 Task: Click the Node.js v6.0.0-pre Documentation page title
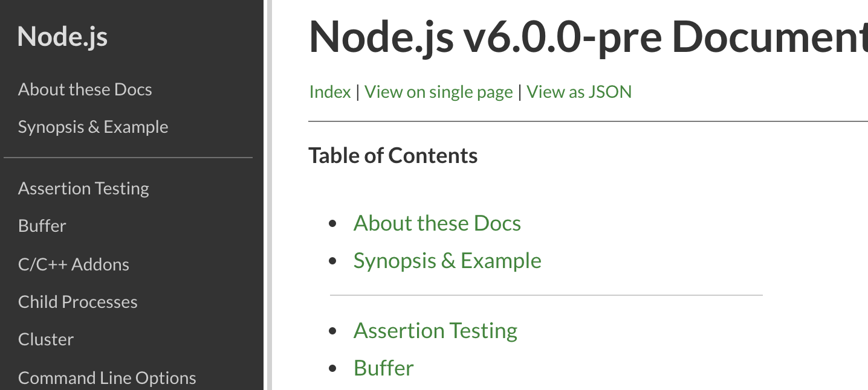pyautogui.click(x=588, y=37)
